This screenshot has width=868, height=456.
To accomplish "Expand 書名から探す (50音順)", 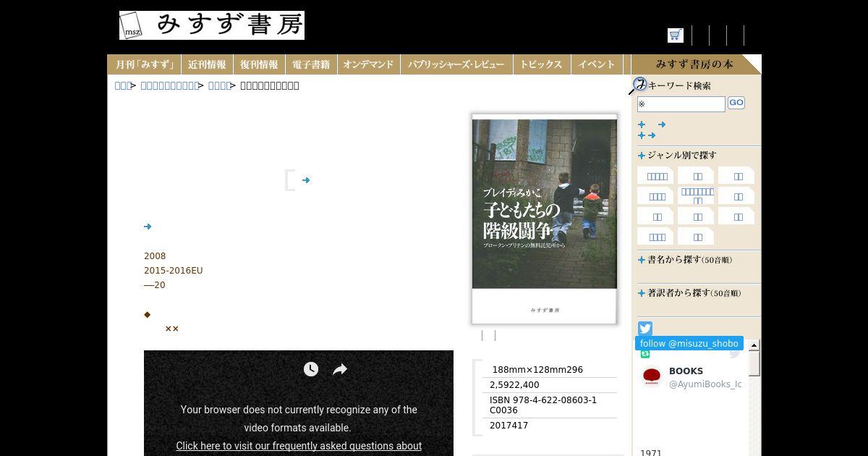I will point(685,260).
